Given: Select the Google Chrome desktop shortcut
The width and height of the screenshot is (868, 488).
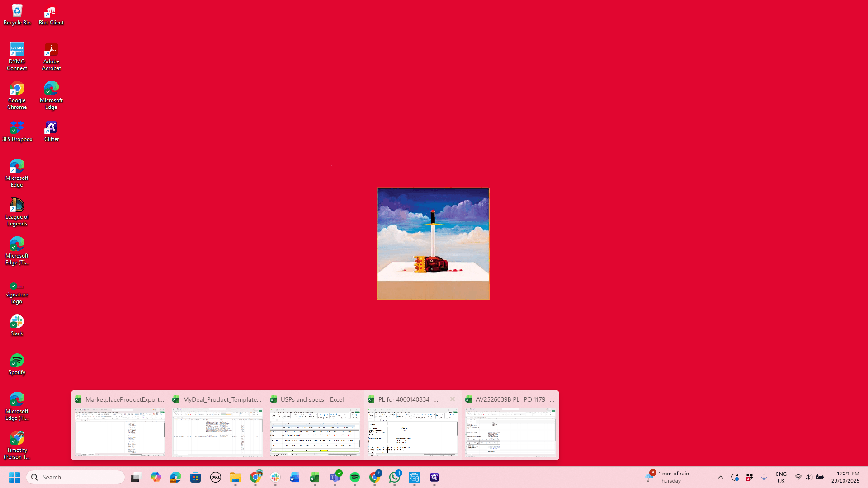Looking at the screenshot, I should click(x=17, y=96).
